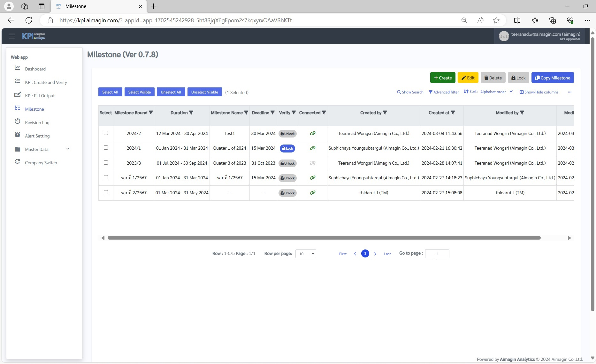Select the 2024/1 milestone checkbox
The width and height of the screenshot is (596, 364).
click(x=106, y=148)
